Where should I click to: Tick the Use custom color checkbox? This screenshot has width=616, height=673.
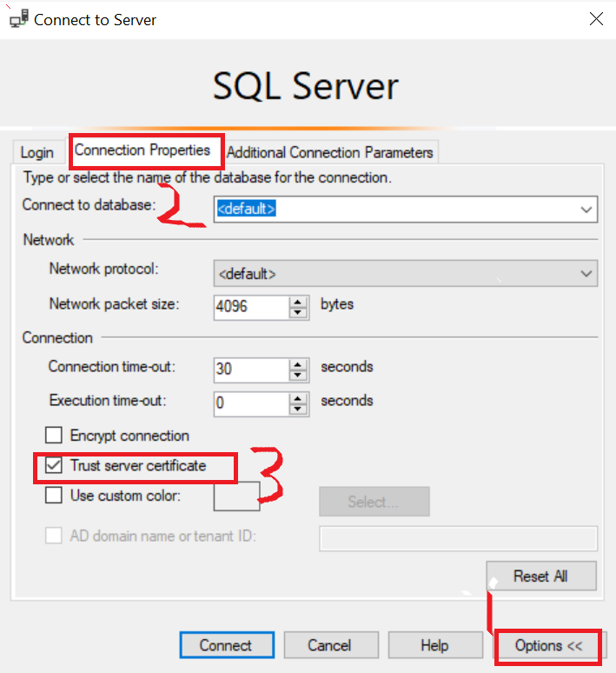54,495
